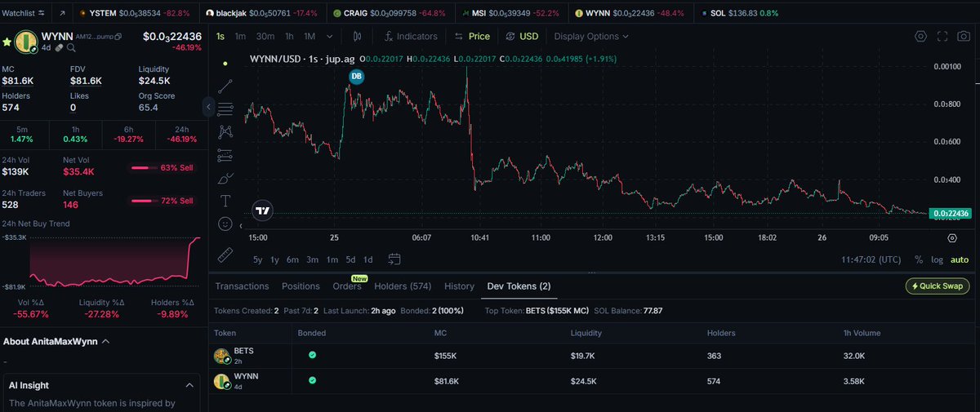The height and width of the screenshot is (412, 980).
Task: Set chart range to 6m
Action: click(292, 259)
